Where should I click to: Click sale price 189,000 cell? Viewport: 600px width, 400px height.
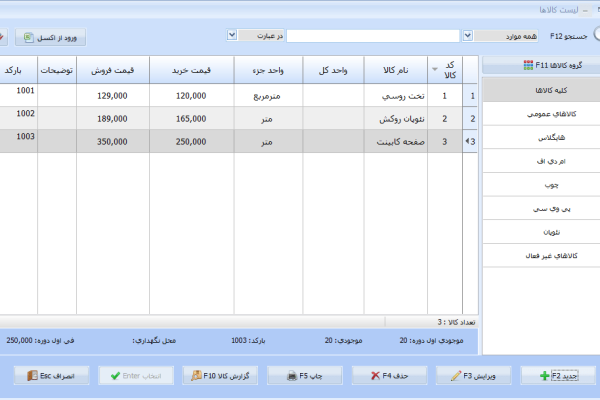112,119
